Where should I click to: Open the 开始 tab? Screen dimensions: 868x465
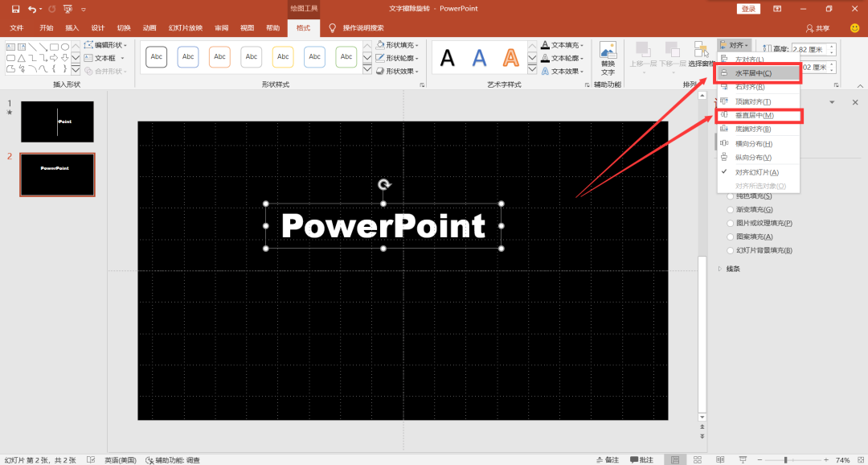point(47,27)
